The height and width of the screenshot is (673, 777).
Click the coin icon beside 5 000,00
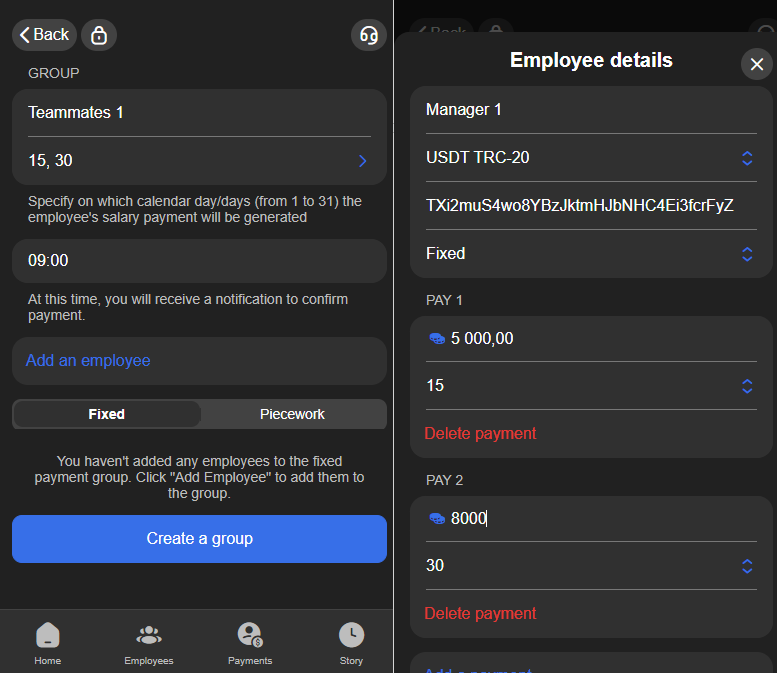click(437, 338)
